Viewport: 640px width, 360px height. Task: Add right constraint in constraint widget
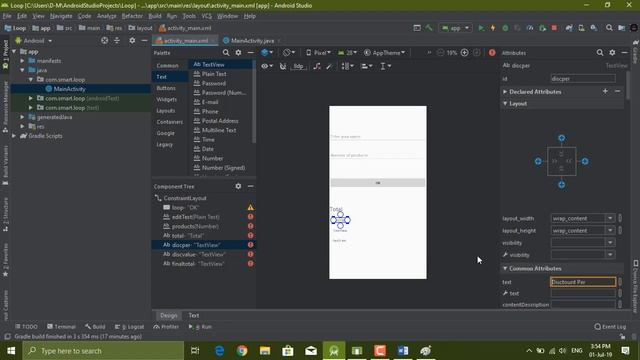pyautogui.click(x=585, y=161)
